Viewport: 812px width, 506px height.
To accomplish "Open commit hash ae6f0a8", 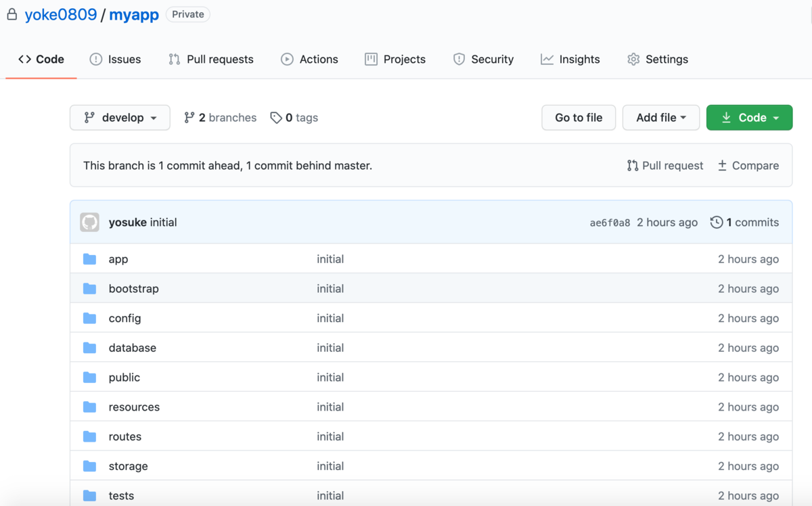I will point(610,223).
